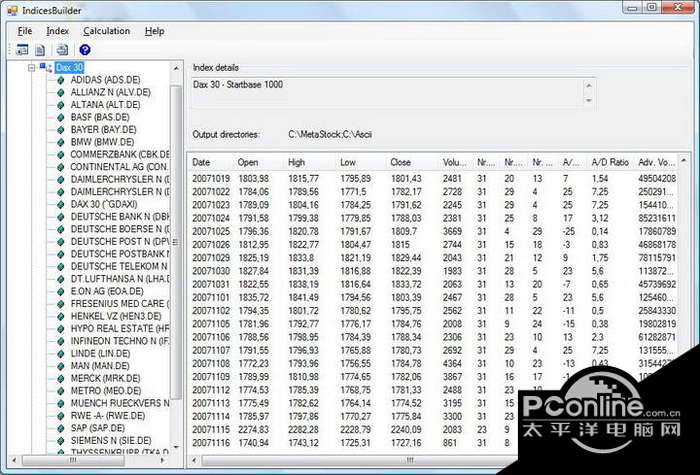The width and height of the screenshot is (700, 475).
Task: Click the diamond icon beside METRO (MEO.DE)
Action: point(61,391)
